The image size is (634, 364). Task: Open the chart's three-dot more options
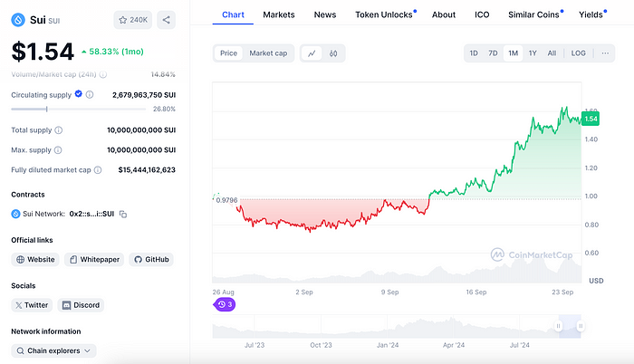click(605, 53)
